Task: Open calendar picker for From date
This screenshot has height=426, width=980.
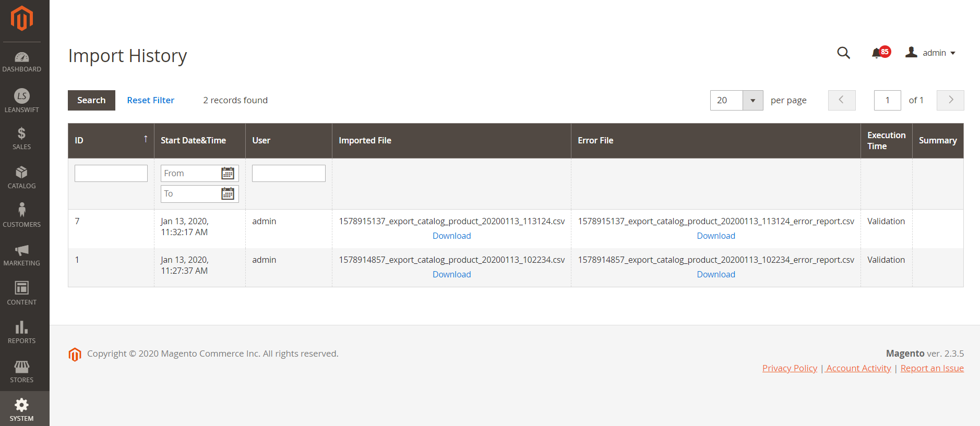Action: click(228, 173)
